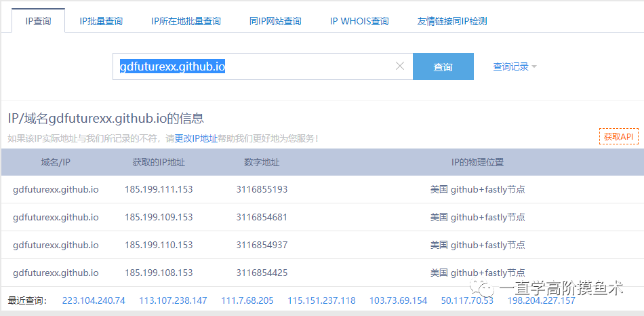Click the 最近查询 label
This screenshot has height=316, width=644.
28,300
